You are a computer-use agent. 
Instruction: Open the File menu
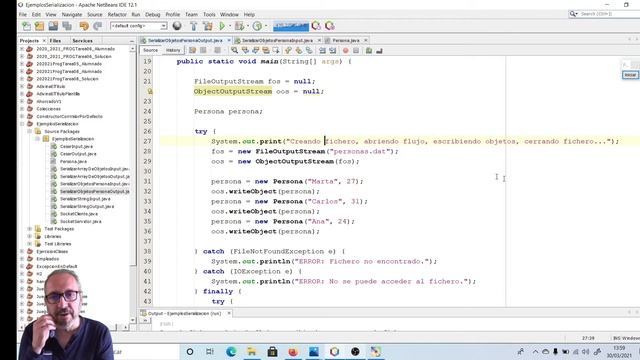click(23, 14)
